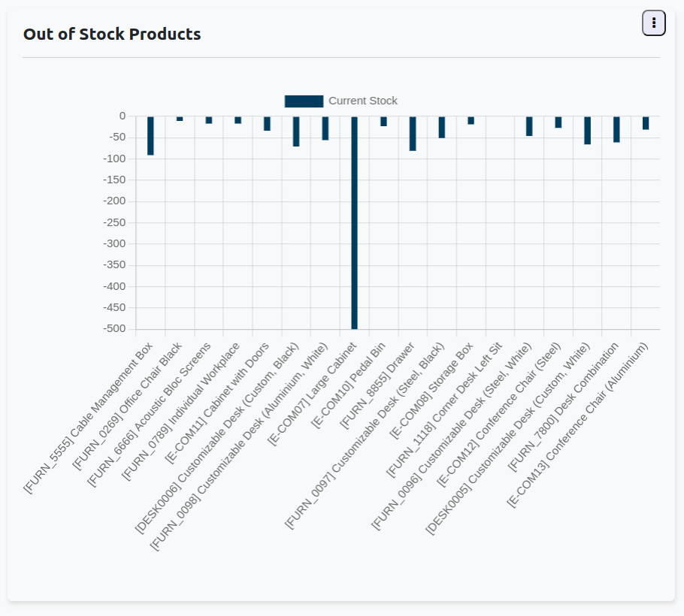Image resolution: width=684 pixels, height=616 pixels.
Task: Click the Cable Management Box bar
Action: click(x=150, y=136)
